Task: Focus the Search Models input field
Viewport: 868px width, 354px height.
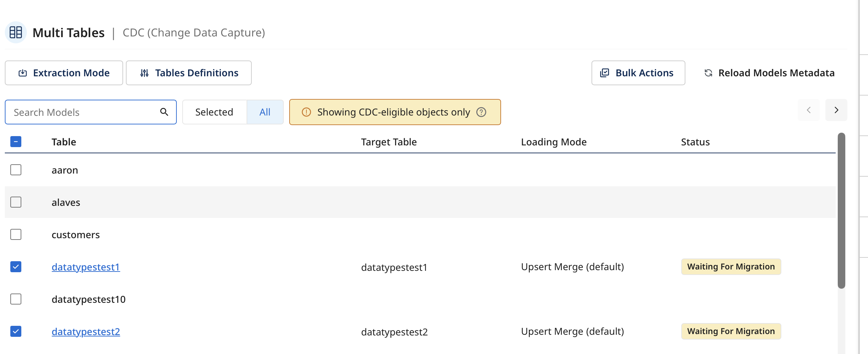Action: coord(91,112)
